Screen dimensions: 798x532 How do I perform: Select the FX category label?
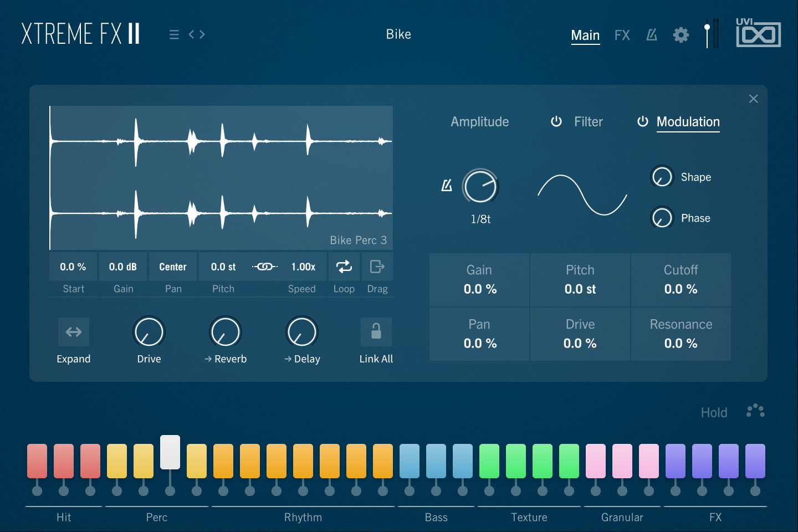pyautogui.click(x=715, y=517)
